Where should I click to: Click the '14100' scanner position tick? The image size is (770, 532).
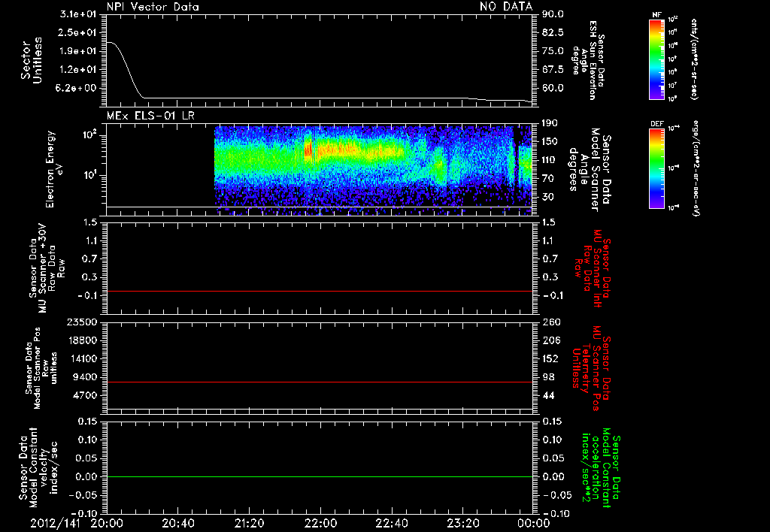(x=82, y=358)
